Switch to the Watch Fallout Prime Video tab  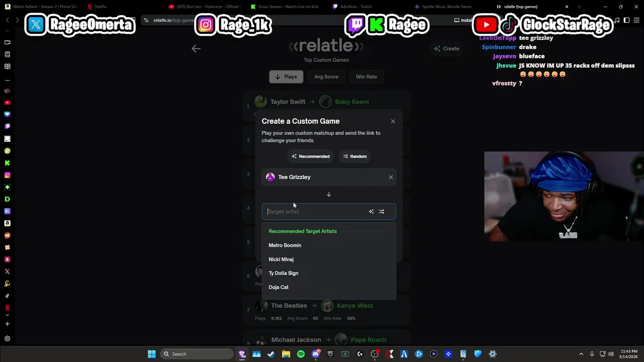click(41, 7)
